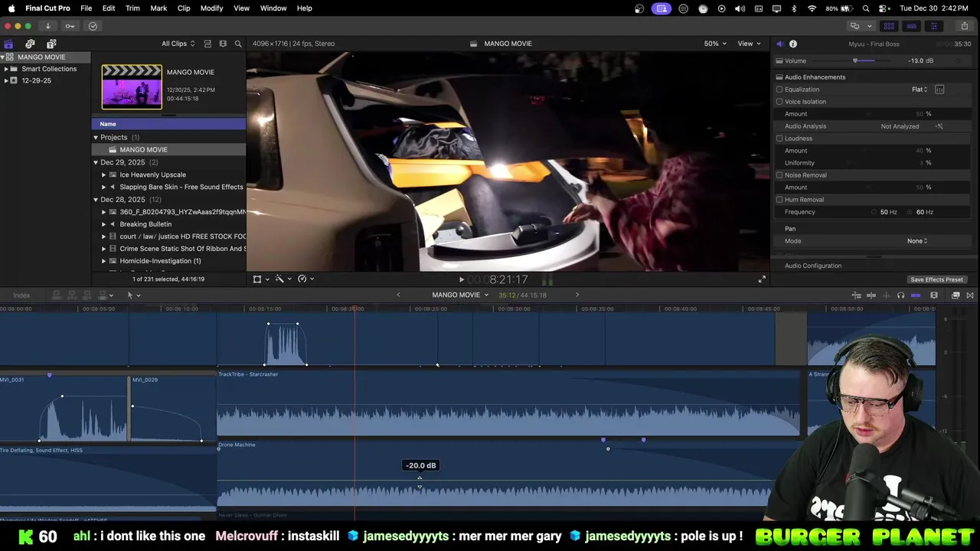Open the Modify menu
Image resolution: width=980 pixels, height=551 pixels.
point(212,8)
